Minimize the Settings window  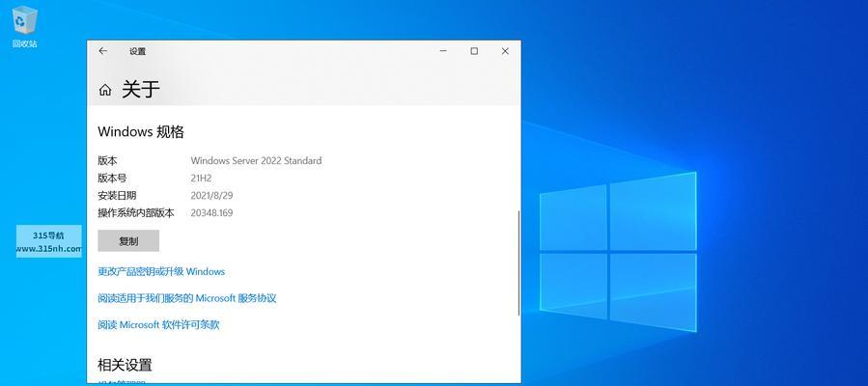coord(443,51)
